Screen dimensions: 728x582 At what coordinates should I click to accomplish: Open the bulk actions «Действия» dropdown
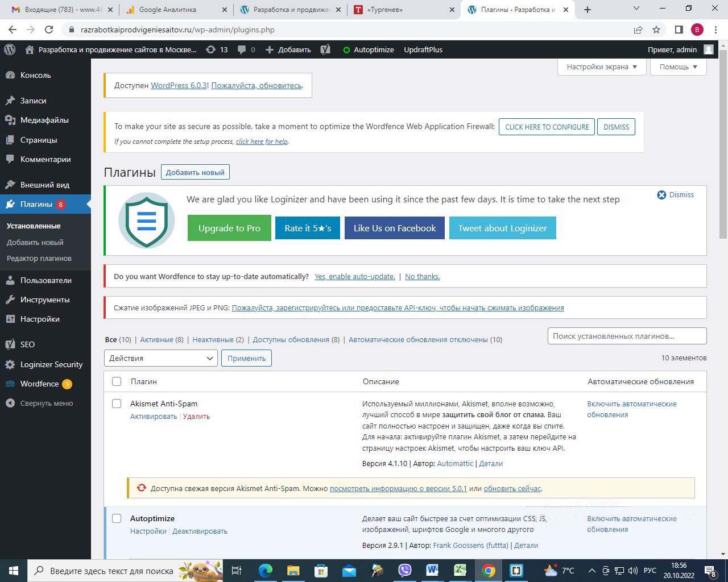coord(161,358)
